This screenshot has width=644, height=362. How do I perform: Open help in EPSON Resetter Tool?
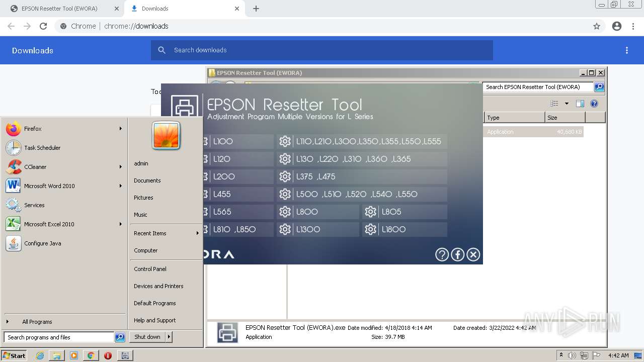442,254
